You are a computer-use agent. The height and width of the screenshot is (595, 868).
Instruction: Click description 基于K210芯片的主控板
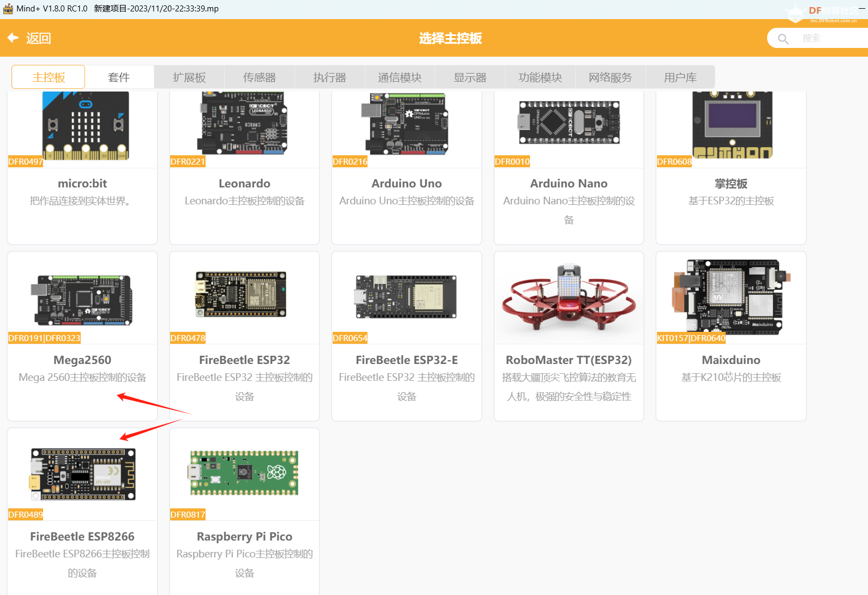(x=731, y=378)
